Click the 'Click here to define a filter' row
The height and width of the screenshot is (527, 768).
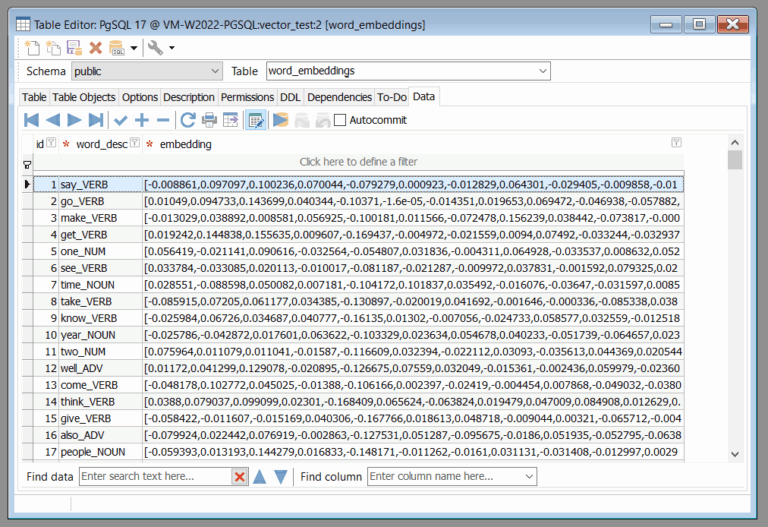pos(358,162)
